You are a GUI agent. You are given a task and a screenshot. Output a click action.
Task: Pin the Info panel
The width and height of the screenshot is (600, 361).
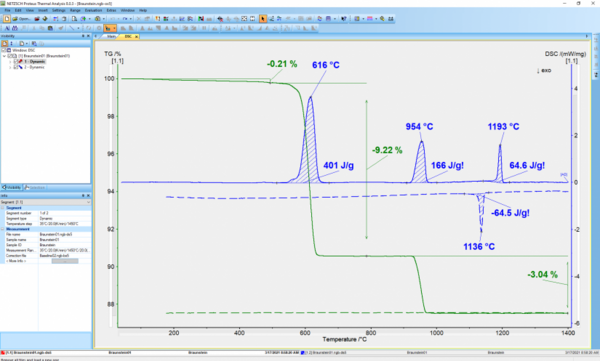pyautogui.click(x=83, y=195)
